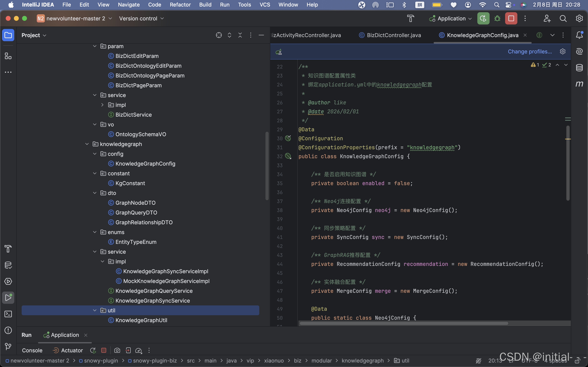588x367 pixels.
Task: Toggle the Run tool window button
Action: tap(8, 298)
